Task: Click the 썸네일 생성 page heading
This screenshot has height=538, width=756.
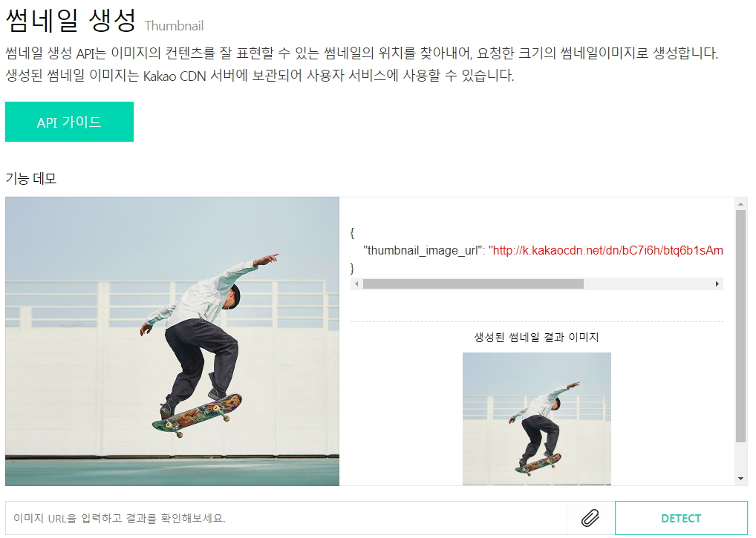Action: [71, 20]
